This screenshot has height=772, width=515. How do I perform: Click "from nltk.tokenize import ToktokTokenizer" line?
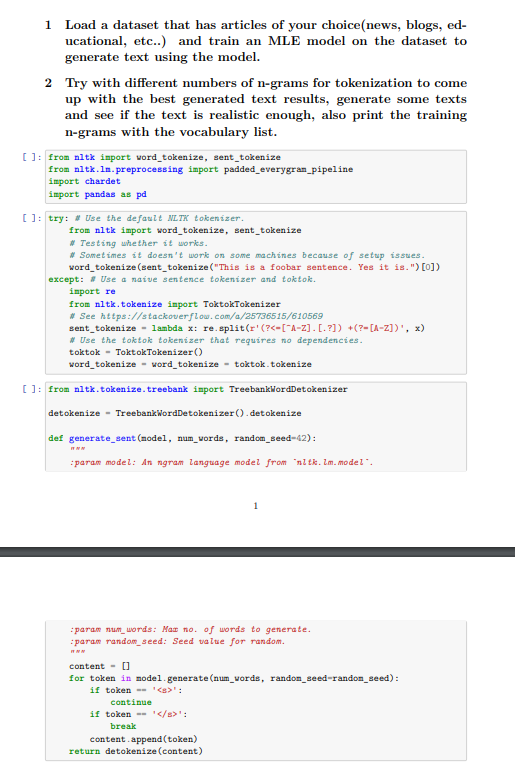[x=175, y=304]
